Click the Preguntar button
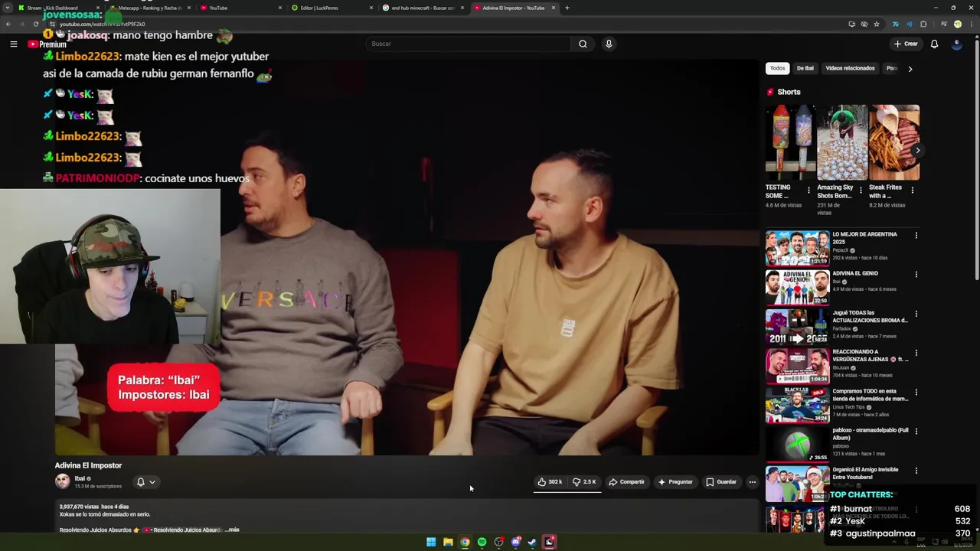980x551 pixels. click(675, 482)
